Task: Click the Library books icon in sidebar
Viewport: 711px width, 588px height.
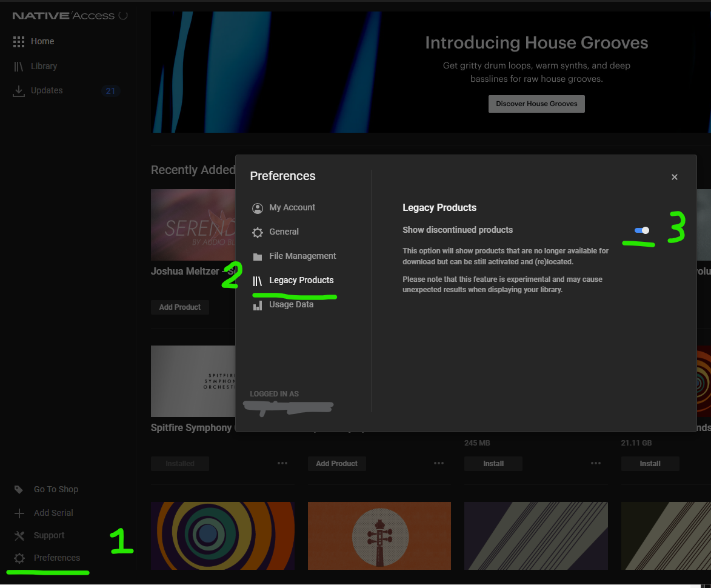Action: click(x=19, y=67)
